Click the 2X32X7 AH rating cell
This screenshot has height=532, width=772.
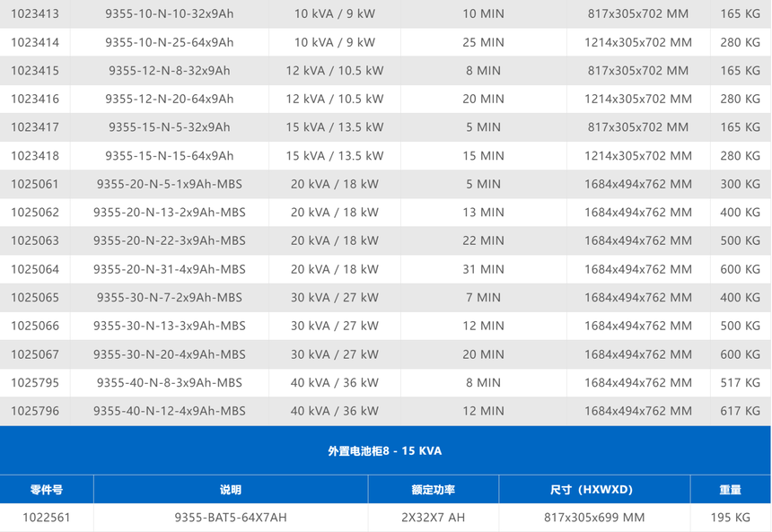coord(434,518)
